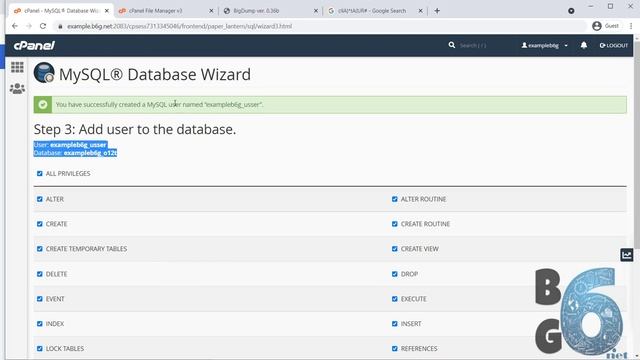Click the cPanel logo

tap(34, 45)
